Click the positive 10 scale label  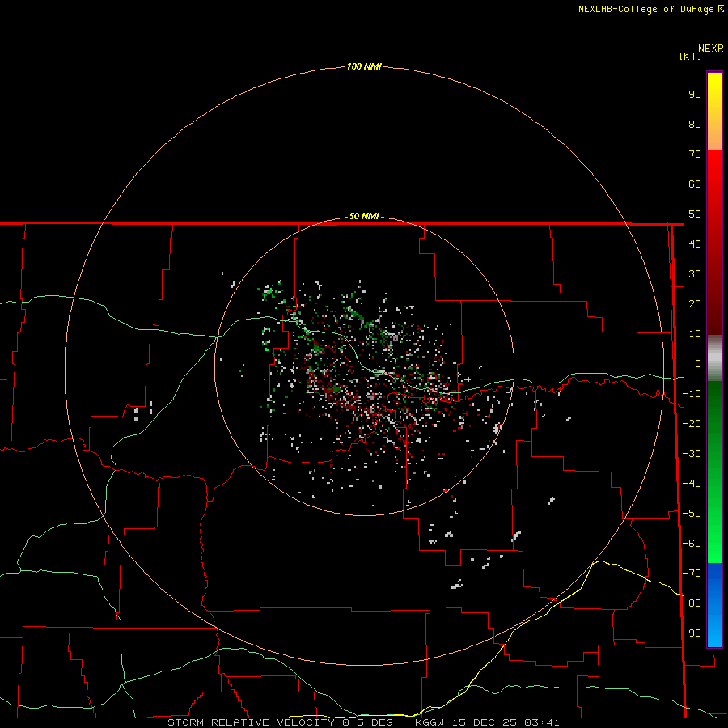coord(695,334)
